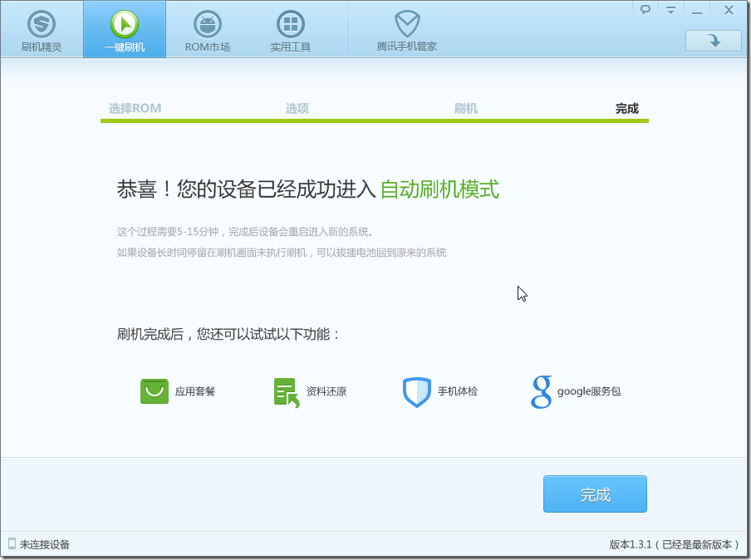751x560 pixels.
Task: Open the 应用套餐 text link
Action: tap(195, 391)
